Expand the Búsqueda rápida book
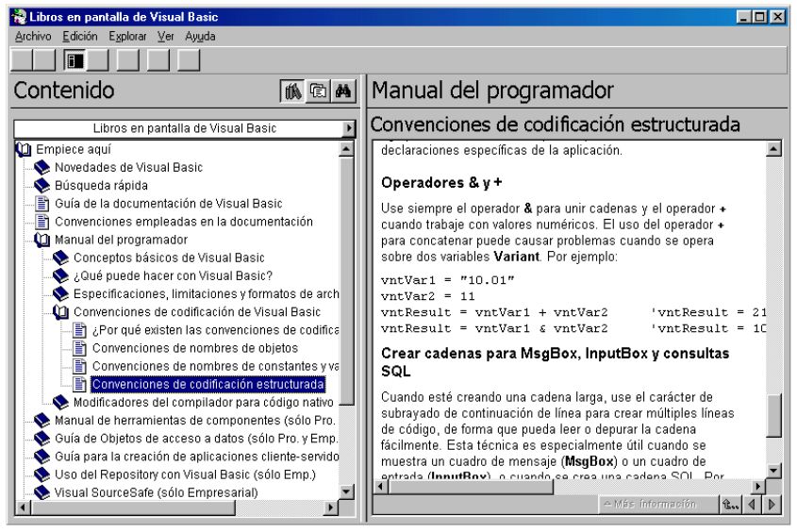Viewport: 797px width, 532px height. (x=42, y=186)
